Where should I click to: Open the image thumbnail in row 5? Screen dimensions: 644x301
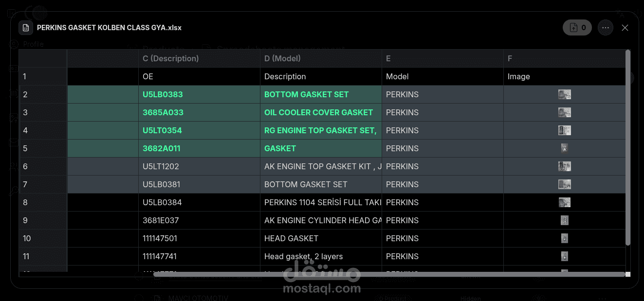pos(565,148)
